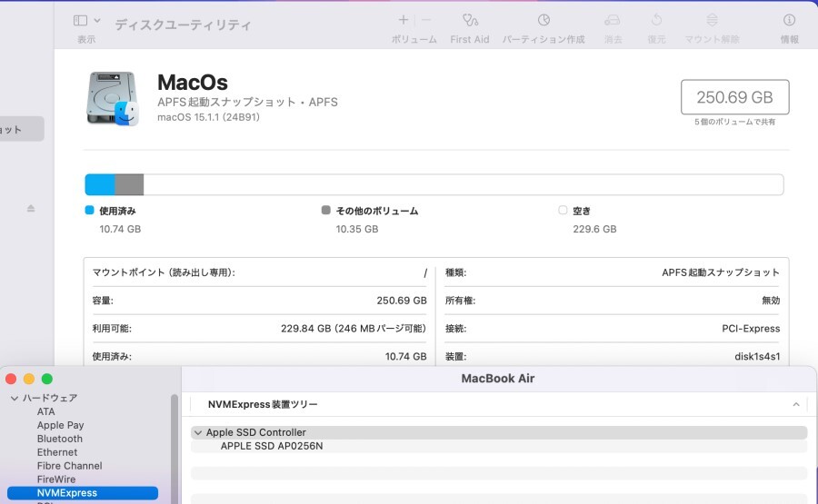Click the macOS 15.1.1 (24B91) version text
The image size is (818, 504).
pyautogui.click(x=208, y=117)
